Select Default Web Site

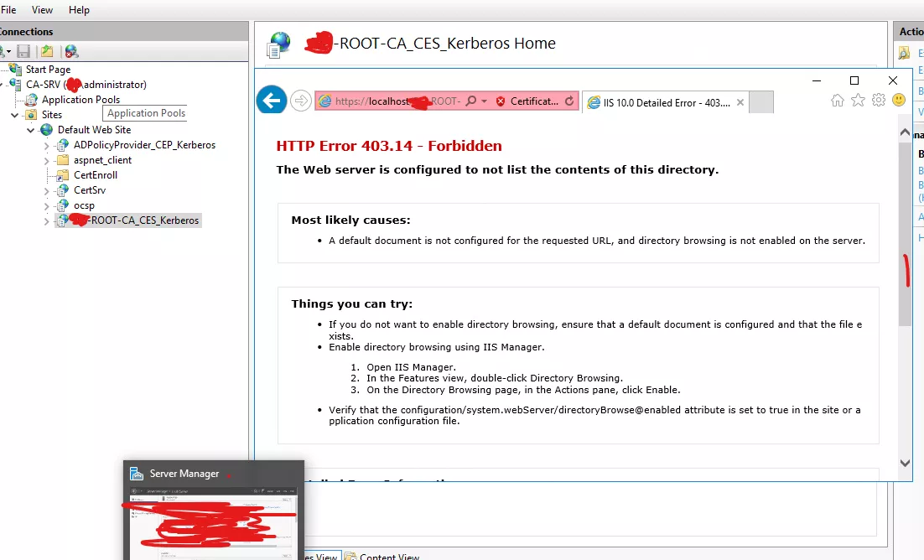94,130
